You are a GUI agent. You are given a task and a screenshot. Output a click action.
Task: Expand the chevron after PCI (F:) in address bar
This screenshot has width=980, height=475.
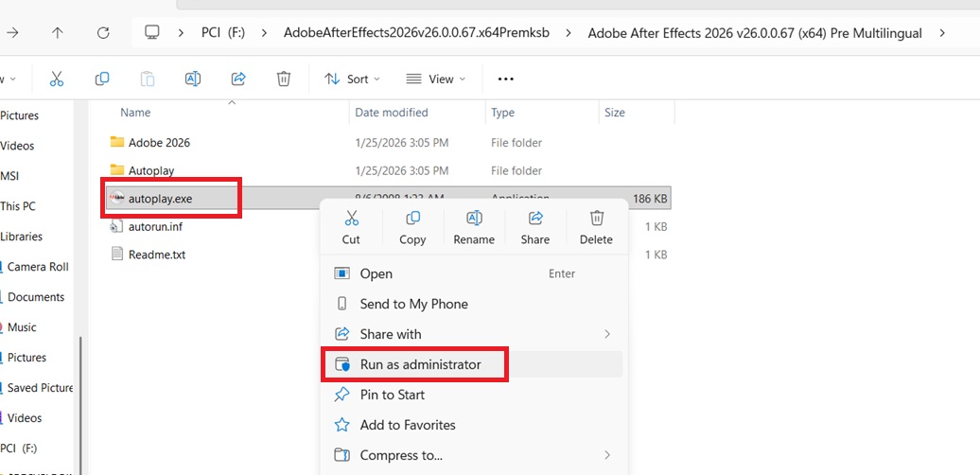click(x=265, y=33)
